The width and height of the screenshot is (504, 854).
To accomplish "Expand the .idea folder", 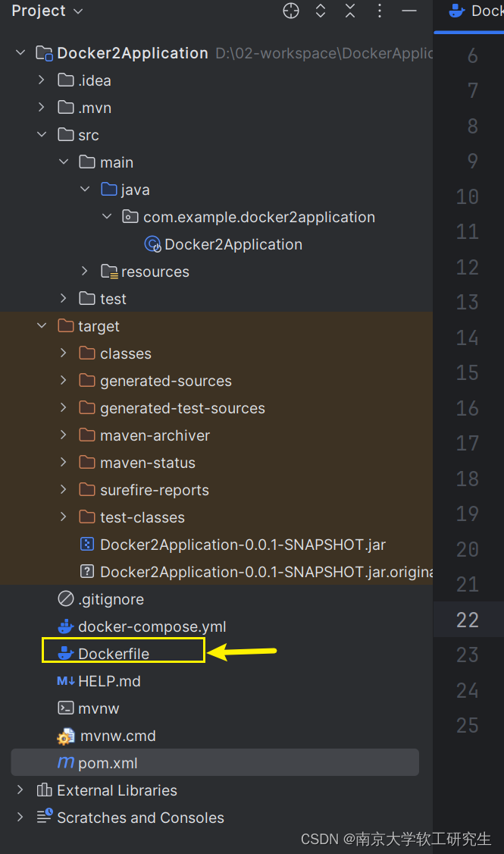I will [x=42, y=80].
